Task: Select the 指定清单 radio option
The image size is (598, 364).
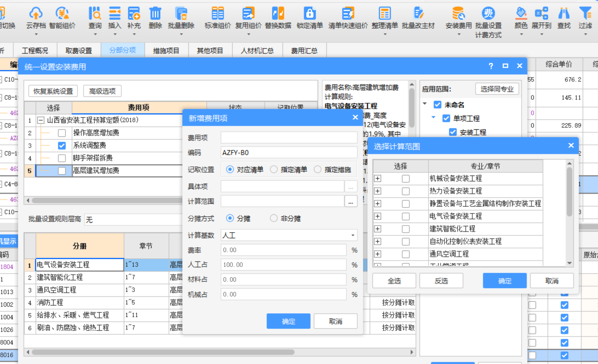Action: tap(274, 169)
